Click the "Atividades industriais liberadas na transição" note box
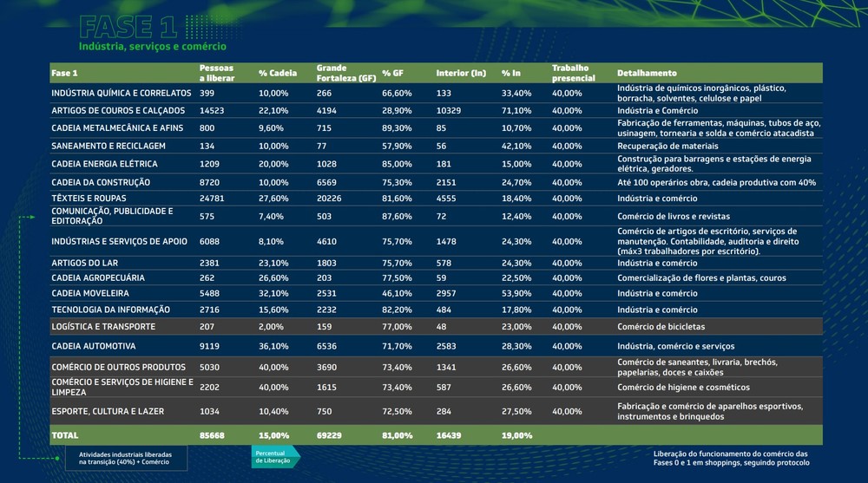Image resolution: width=868 pixels, height=483 pixels. 126,458
